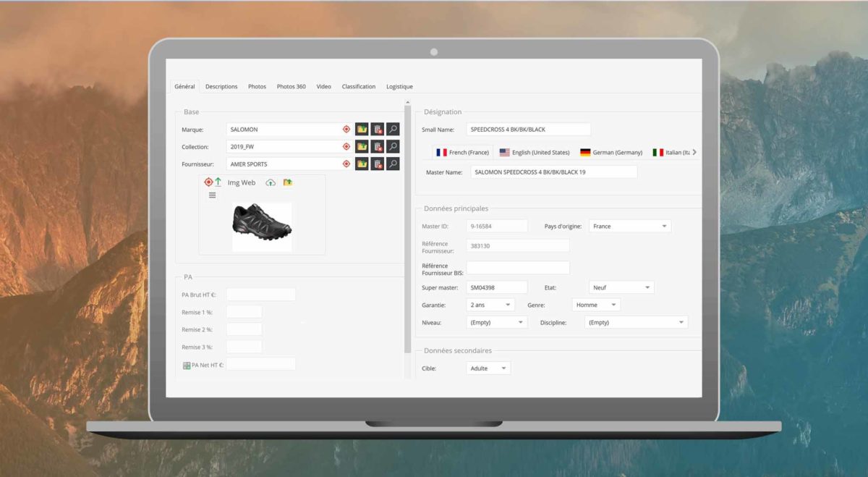The width and height of the screenshot is (868, 477).
Task: Click the red target icon above the shoe image
Action: (x=208, y=182)
